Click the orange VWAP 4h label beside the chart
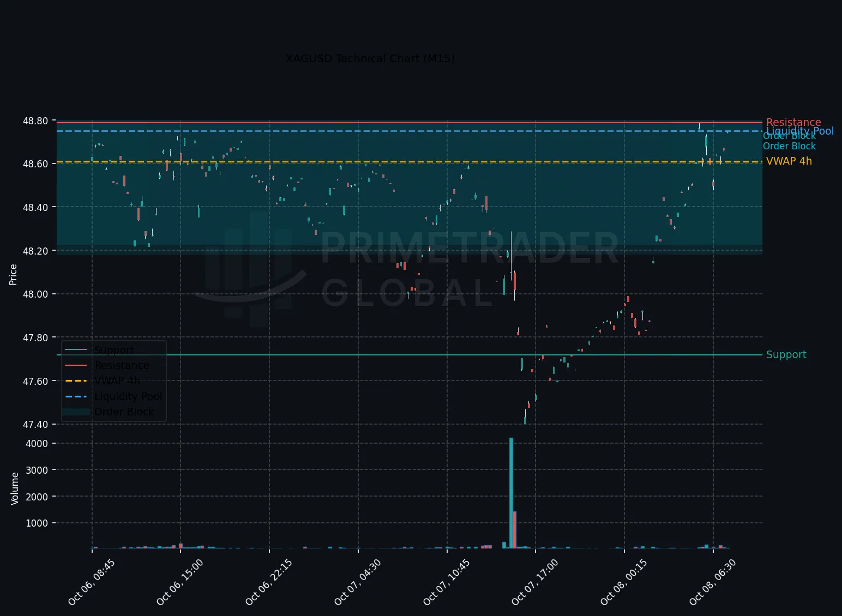 click(789, 161)
